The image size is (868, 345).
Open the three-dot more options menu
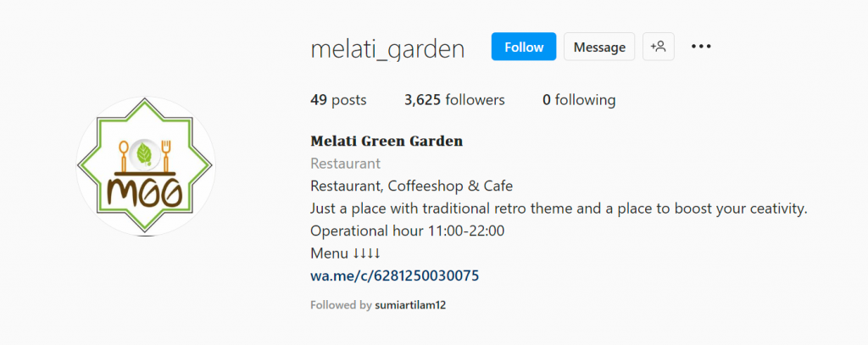701,47
